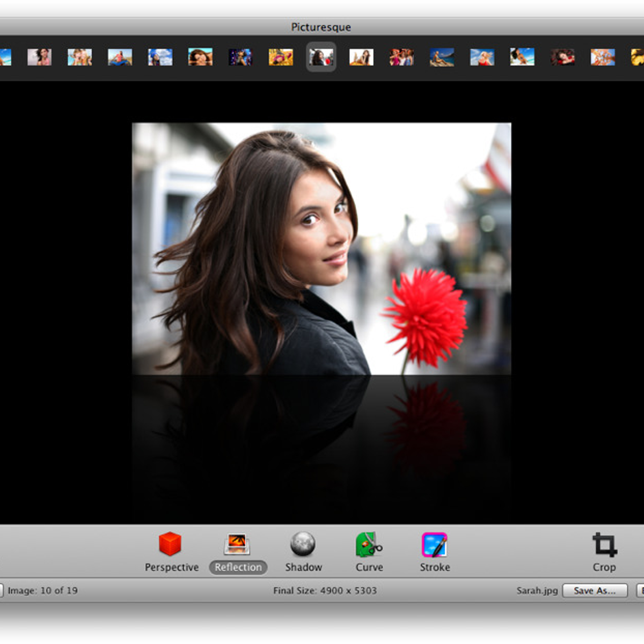Activate the Stroke brush tool
The width and height of the screenshot is (644, 644).
434,544
